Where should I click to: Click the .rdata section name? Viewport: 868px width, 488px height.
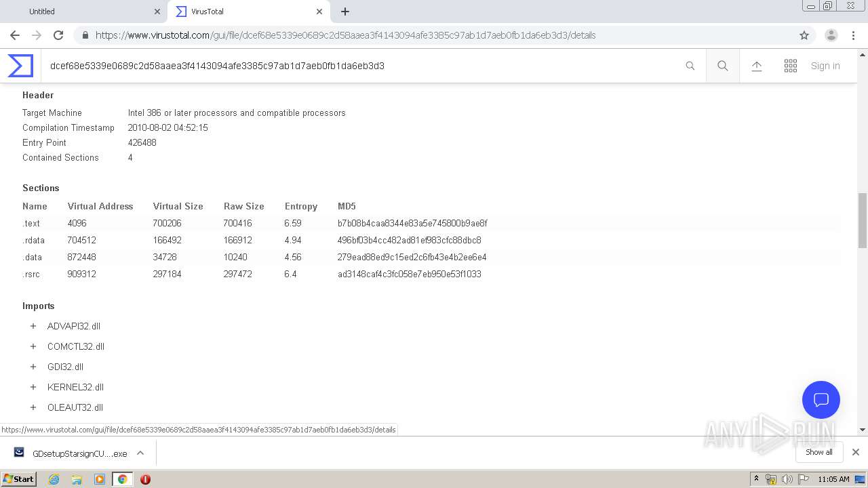pyautogui.click(x=33, y=240)
